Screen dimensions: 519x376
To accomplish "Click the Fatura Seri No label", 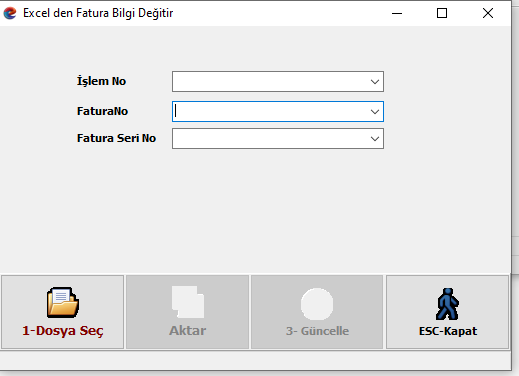I will 116,138.
